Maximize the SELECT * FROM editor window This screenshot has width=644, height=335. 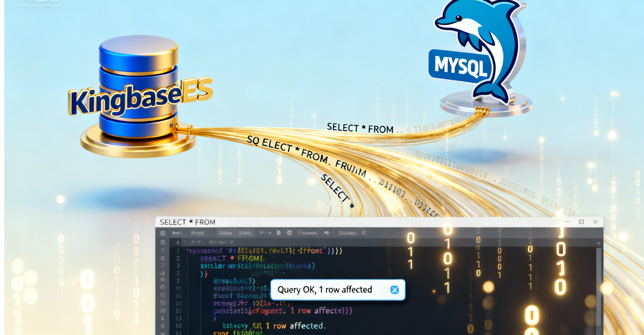coord(581,222)
